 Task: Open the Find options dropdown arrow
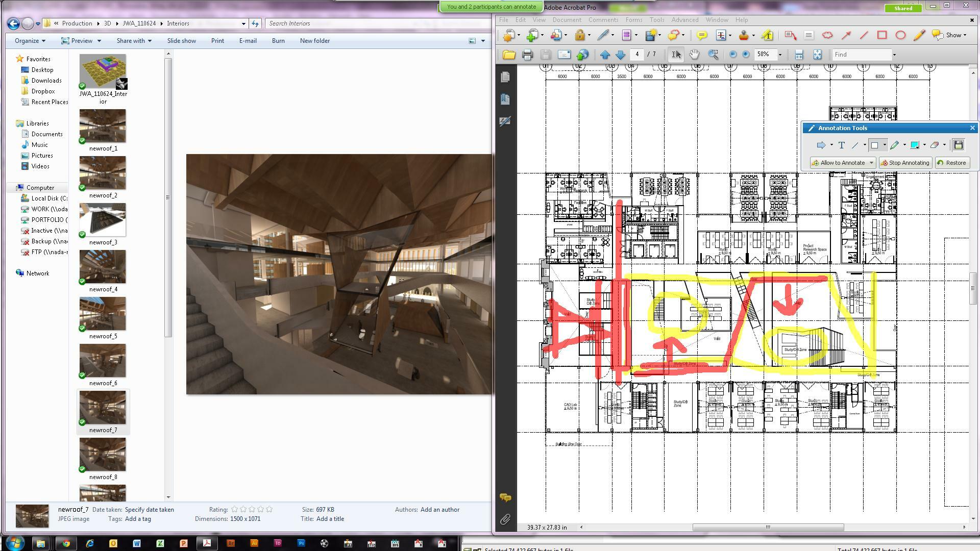pos(894,55)
